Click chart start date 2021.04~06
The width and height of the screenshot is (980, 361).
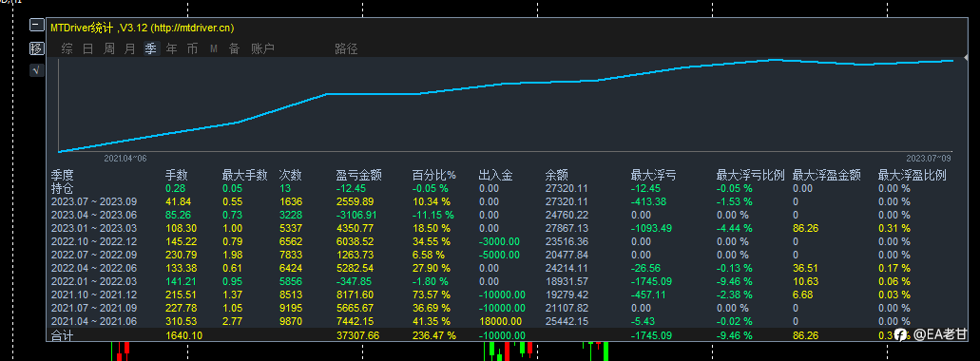125,160
